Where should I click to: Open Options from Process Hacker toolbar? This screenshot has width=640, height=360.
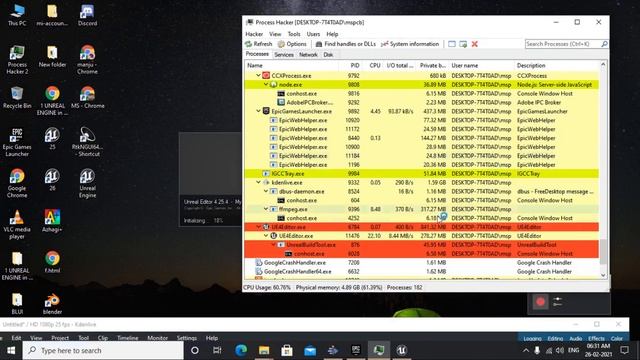pos(292,44)
